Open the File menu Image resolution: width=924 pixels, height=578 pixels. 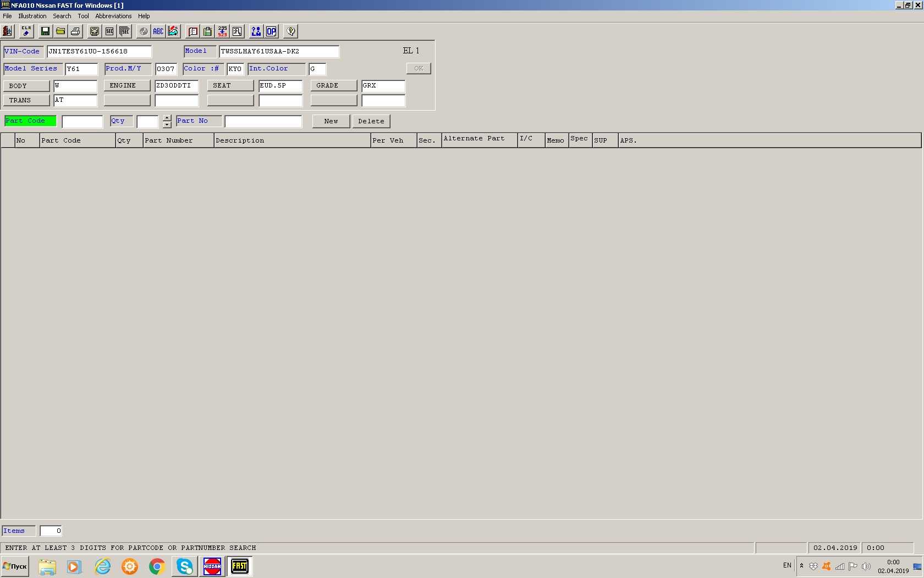7,16
